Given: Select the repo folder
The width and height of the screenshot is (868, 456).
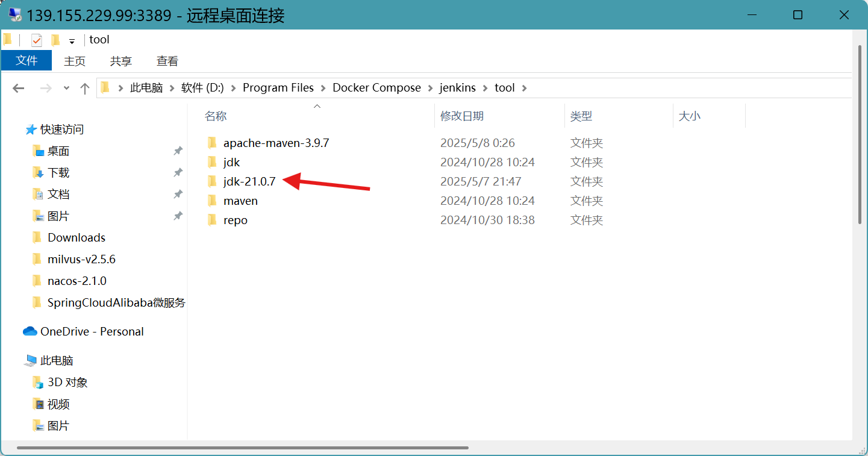Looking at the screenshot, I should point(235,220).
